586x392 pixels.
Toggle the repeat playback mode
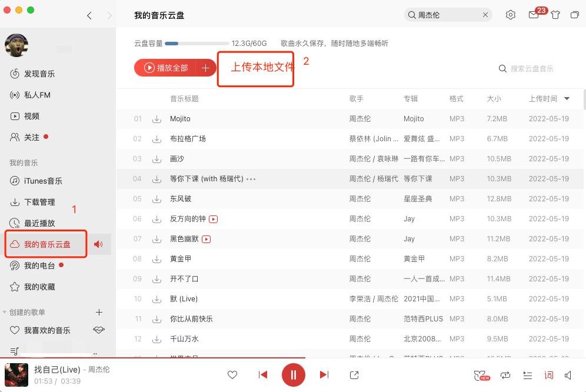pos(504,375)
